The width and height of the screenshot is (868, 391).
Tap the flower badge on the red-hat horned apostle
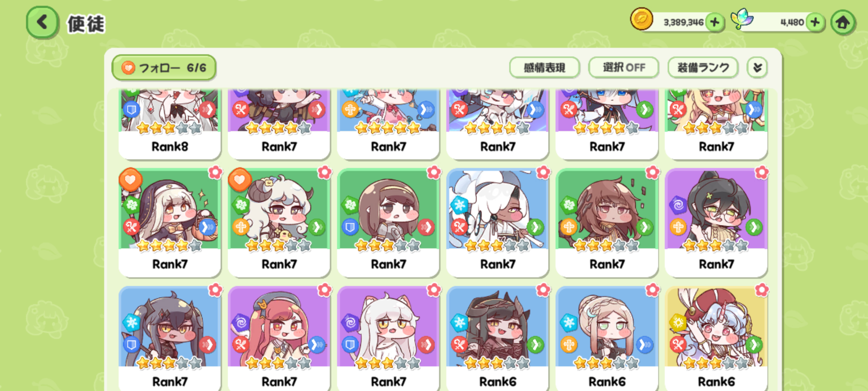click(x=761, y=290)
